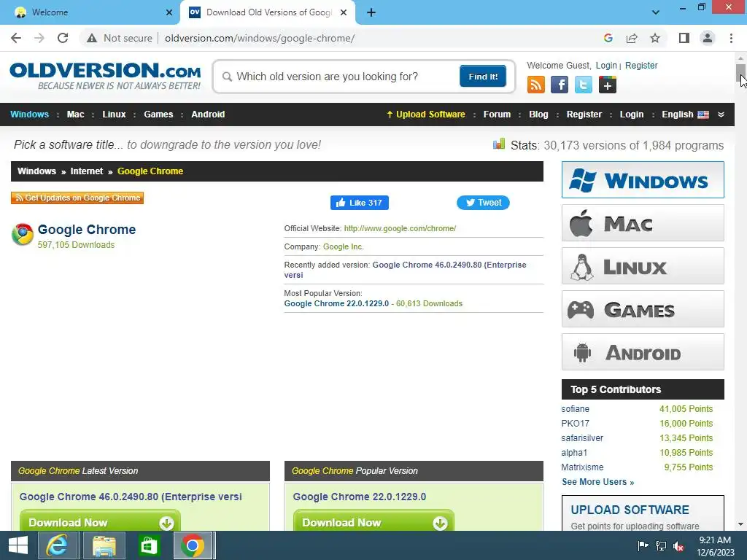Open the official website google.com/chrome link
Image resolution: width=747 pixels, height=560 pixels.
pos(400,228)
